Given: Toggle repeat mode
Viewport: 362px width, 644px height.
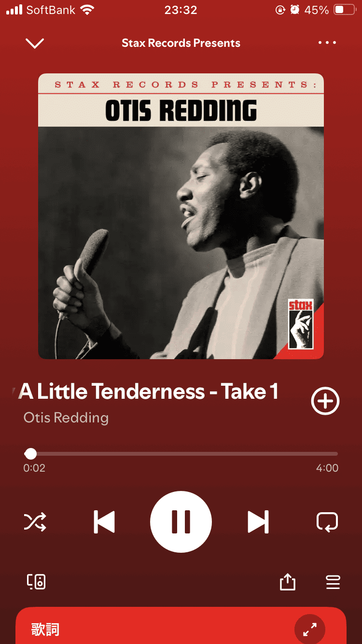Looking at the screenshot, I should pyautogui.click(x=327, y=522).
